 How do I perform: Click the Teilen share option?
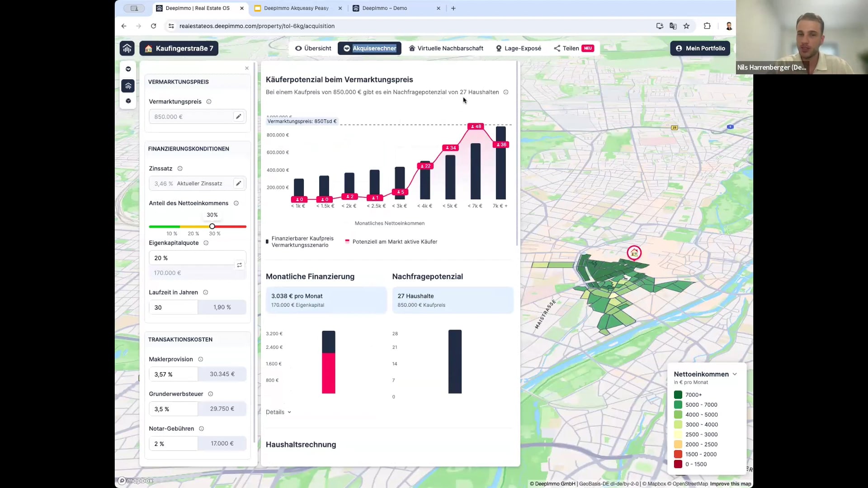574,48
